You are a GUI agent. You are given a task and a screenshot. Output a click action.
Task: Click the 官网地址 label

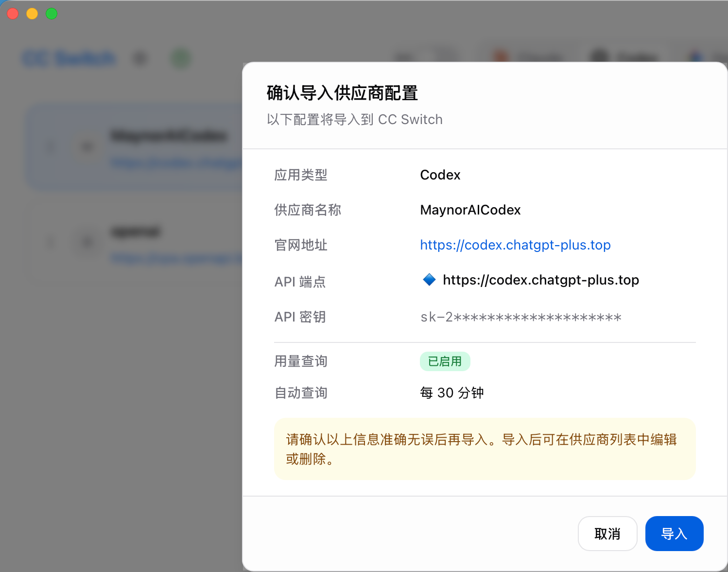click(300, 245)
